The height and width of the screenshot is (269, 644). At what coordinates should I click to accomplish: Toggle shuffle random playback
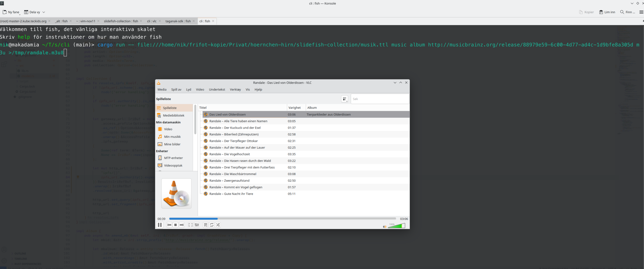click(x=218, y=225)
